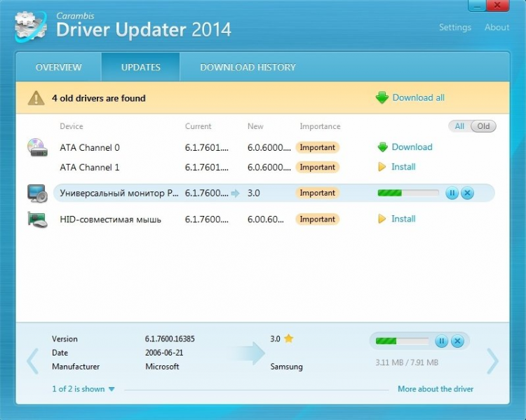This screenshot has height=420, width=526.
Task: Switch filter to Old drivers
Action: click(x=483, y=126)
